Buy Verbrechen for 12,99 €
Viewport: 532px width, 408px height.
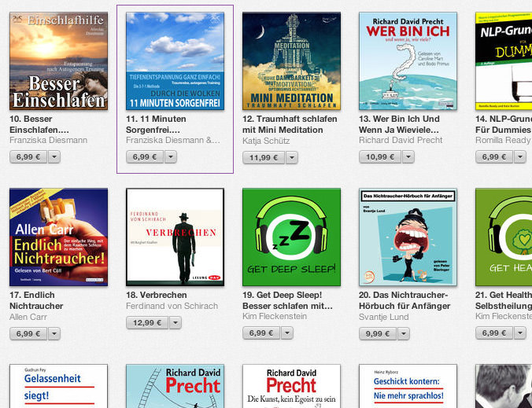click(147, 323)
